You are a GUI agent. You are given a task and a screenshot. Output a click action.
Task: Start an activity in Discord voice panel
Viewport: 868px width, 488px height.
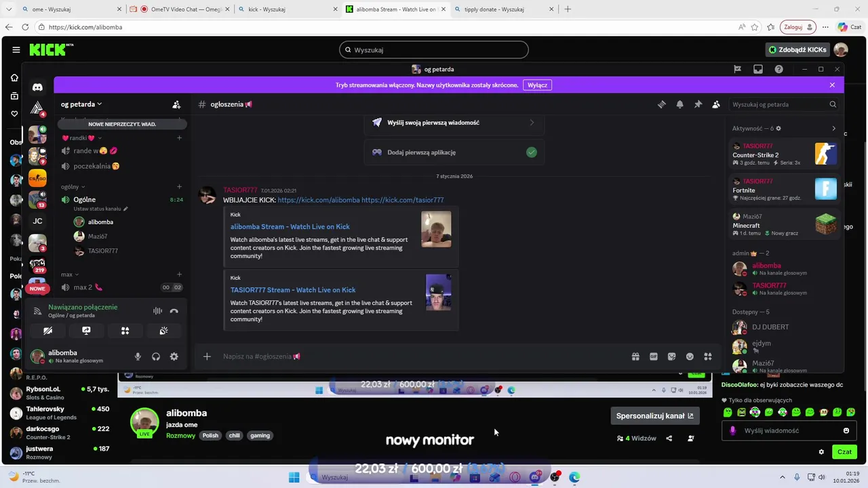pyautogui.click(x=125, y=331)
